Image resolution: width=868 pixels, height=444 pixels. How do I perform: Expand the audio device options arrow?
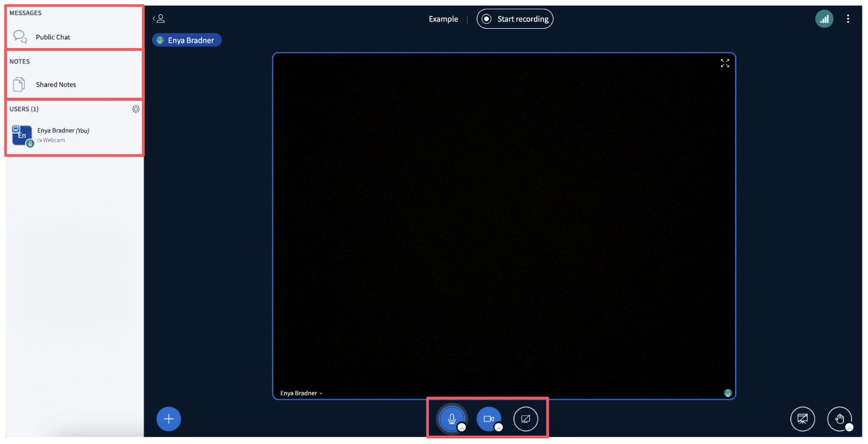[x=462, y=428]
